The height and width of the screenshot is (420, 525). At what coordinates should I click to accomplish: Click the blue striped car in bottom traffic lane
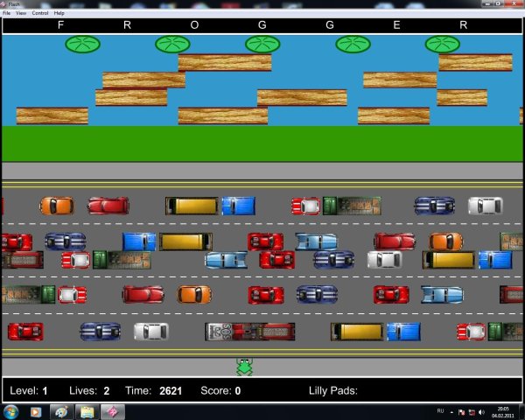[x=101, y=332]
